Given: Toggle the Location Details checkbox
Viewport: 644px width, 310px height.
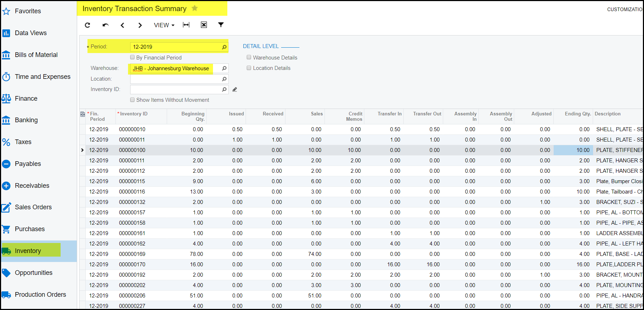Looking at the screenshot, I should (x=249, y=68).
